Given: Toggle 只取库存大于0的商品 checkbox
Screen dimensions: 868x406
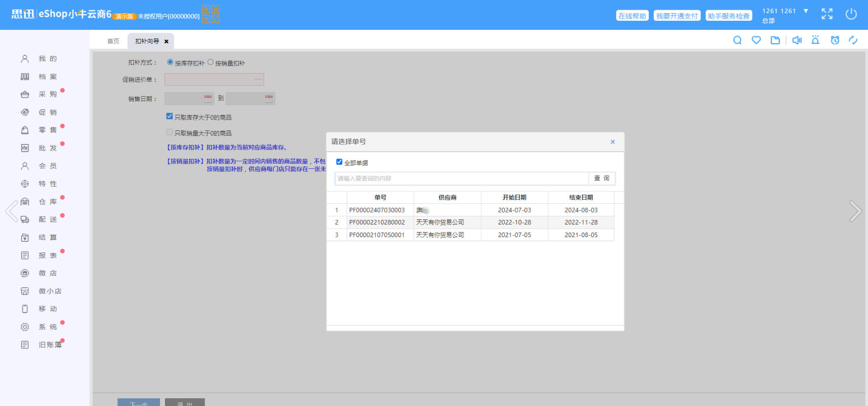Looking at the screenshot, I should point(170,116).
